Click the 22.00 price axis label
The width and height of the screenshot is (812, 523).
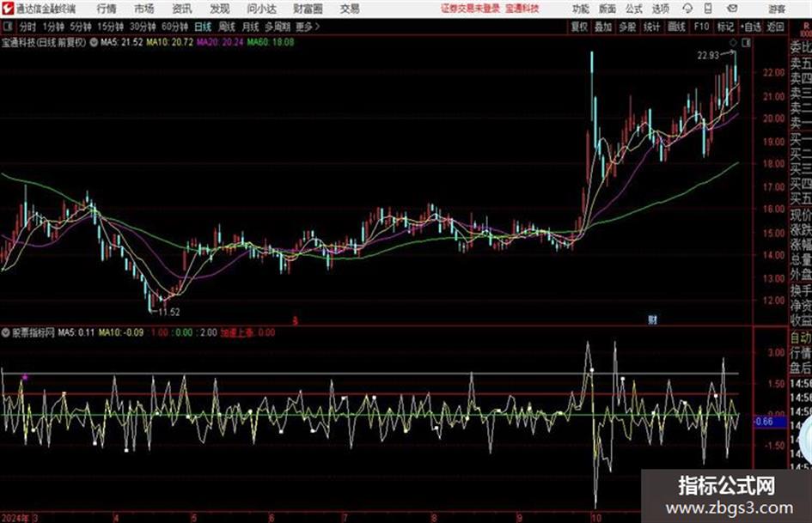773,73
